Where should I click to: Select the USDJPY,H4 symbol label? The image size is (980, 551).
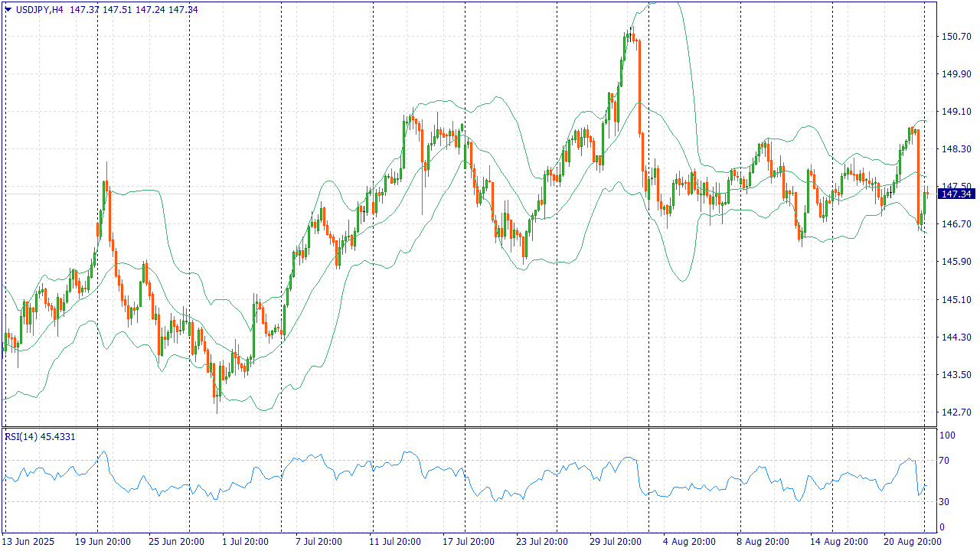[x=40, y=9]
